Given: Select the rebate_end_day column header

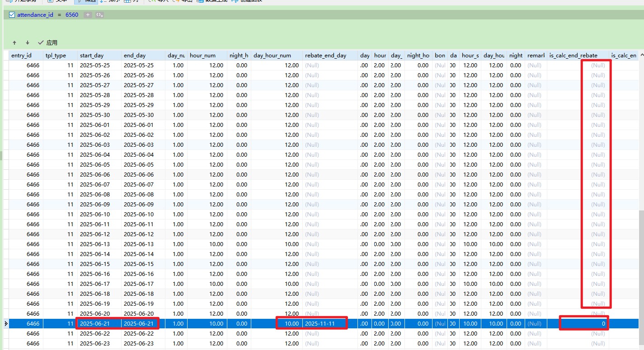Looking at the screenshot, I should point(330,55).
